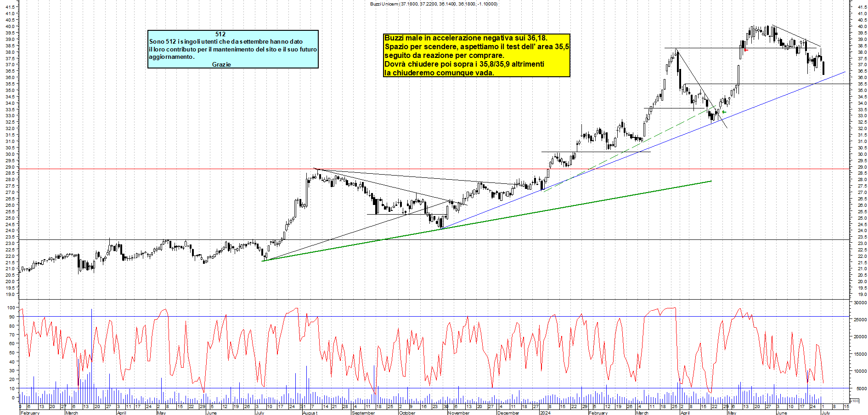868x415 pixels.
Task: Select line 'Sono 512 i singoli utenti che da settembre'
Action: [226, 41]
